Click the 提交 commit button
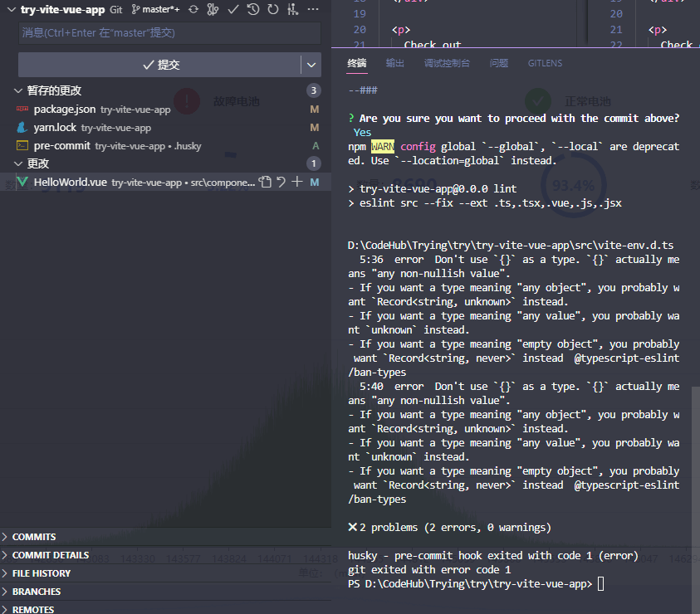This screenshot has width=700, height=614. click(159, 65)
